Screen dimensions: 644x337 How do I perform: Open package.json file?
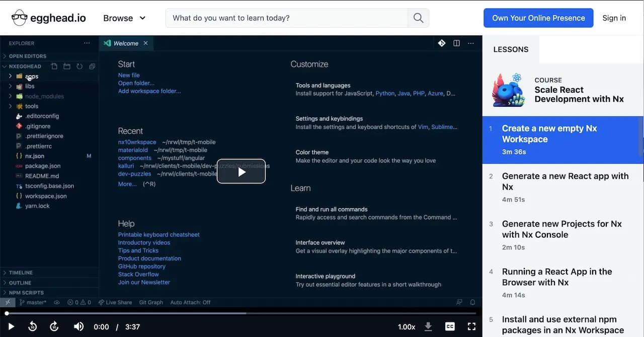pyautogui.click(x=43, y=166)
